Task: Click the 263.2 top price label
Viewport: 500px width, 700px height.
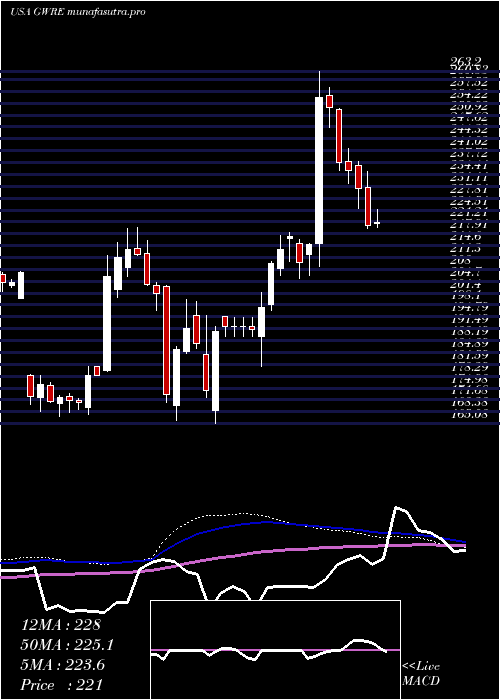Action: click(x=467, y=61)
